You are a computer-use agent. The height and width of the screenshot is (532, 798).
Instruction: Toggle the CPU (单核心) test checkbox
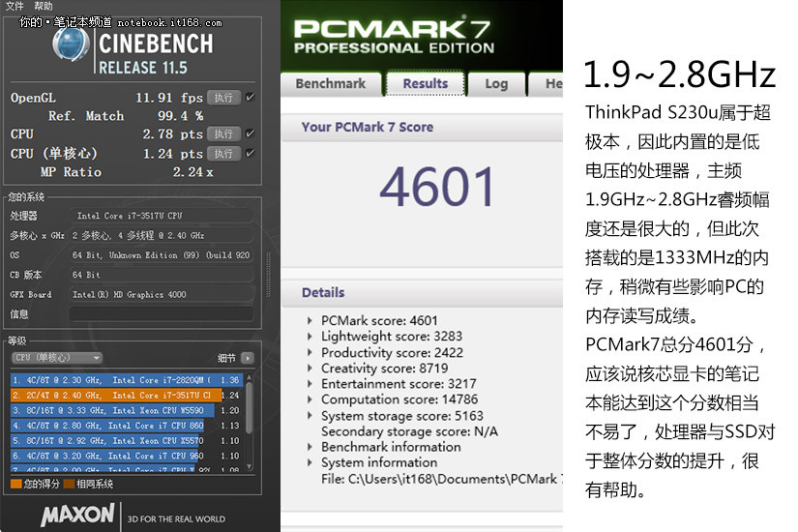coord(250,153)
